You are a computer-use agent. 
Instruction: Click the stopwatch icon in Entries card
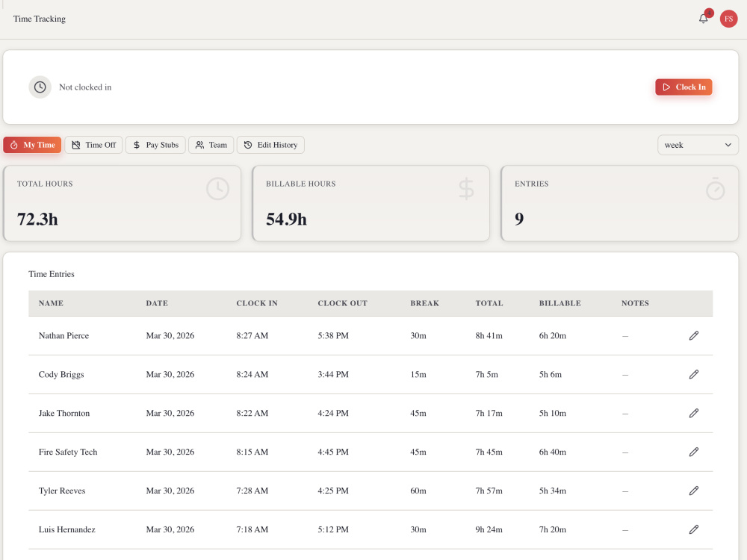[715, 189]
